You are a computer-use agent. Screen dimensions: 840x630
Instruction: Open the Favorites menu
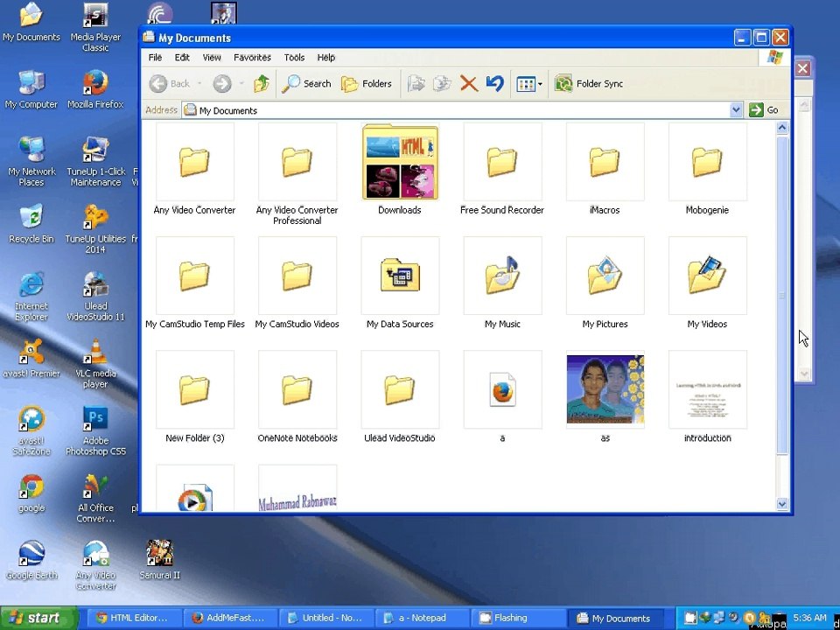252,58
